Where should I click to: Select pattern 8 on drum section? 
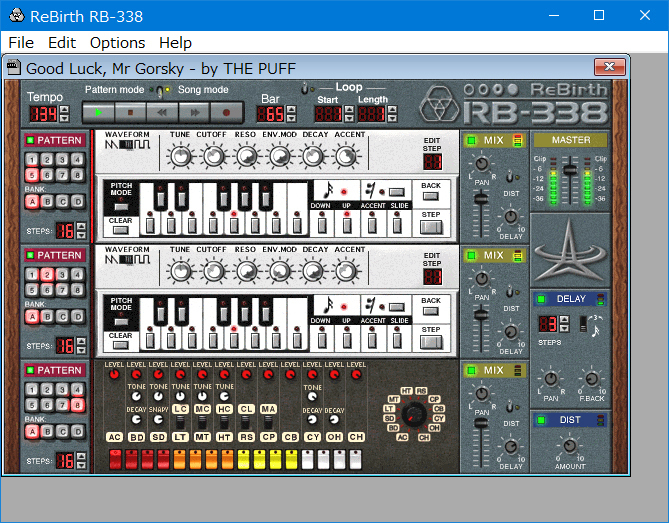click(x=78, y=404)
